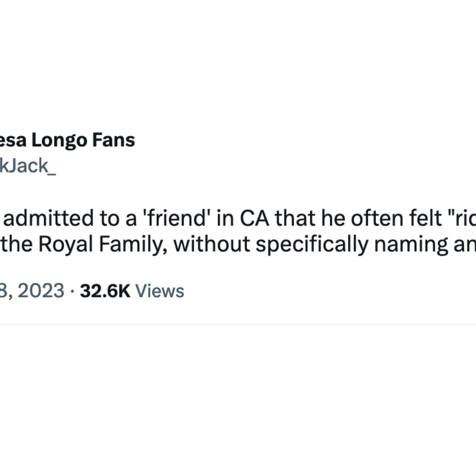The image size is (476, 476).
Task: Click the 'kJack_' account handle
Action: click(28, 165)
